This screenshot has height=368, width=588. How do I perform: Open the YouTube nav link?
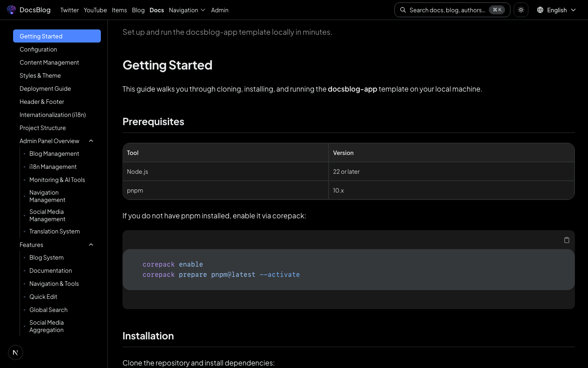click(x=95, y=10)
